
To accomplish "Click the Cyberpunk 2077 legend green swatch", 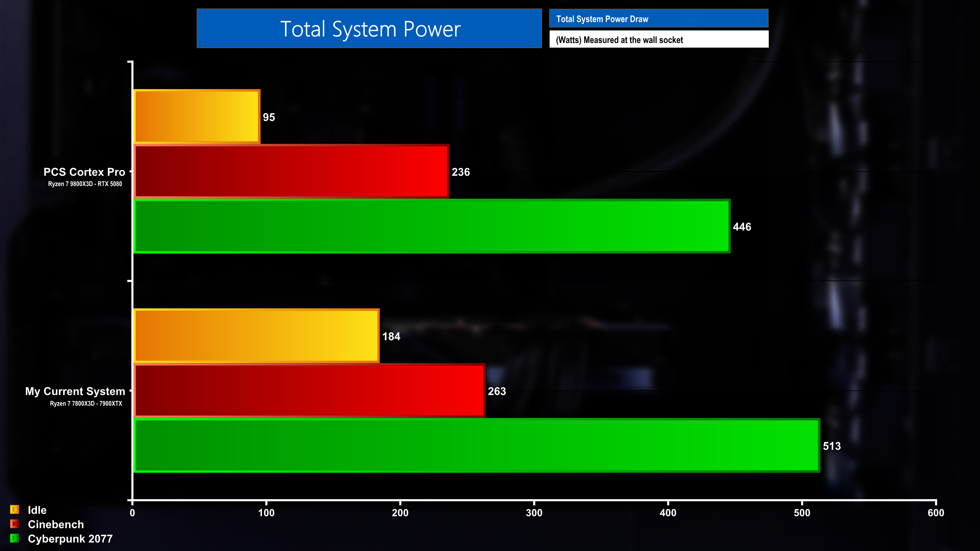I will [15, 538].
